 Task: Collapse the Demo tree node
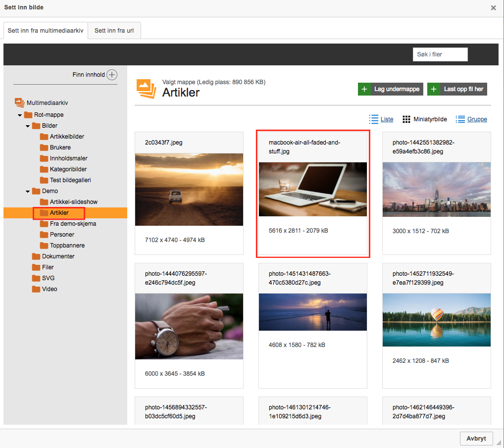[28, 191]
